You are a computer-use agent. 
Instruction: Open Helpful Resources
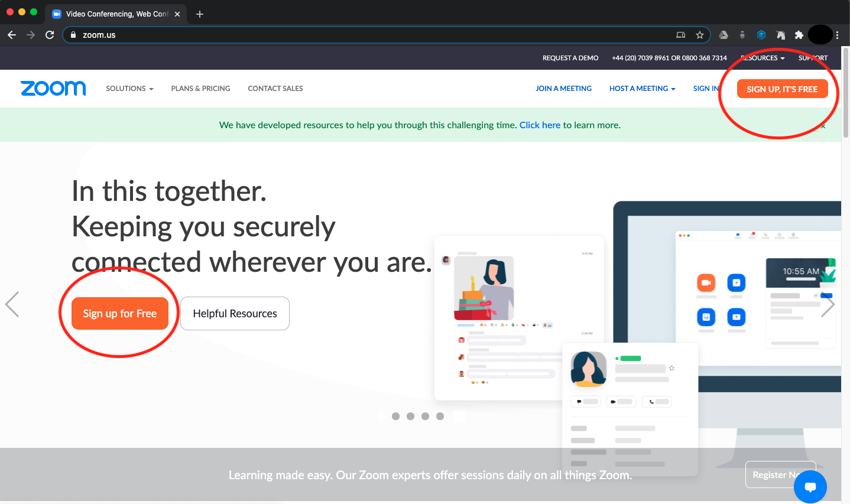pyautogui.click(x=235, y=313)
